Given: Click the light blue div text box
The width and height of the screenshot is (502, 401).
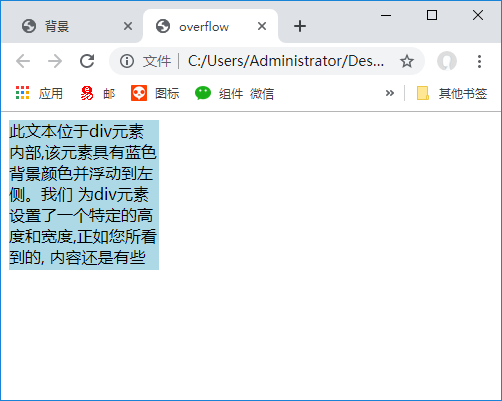Looking at the screenshot, I should (x=84, y=195).
